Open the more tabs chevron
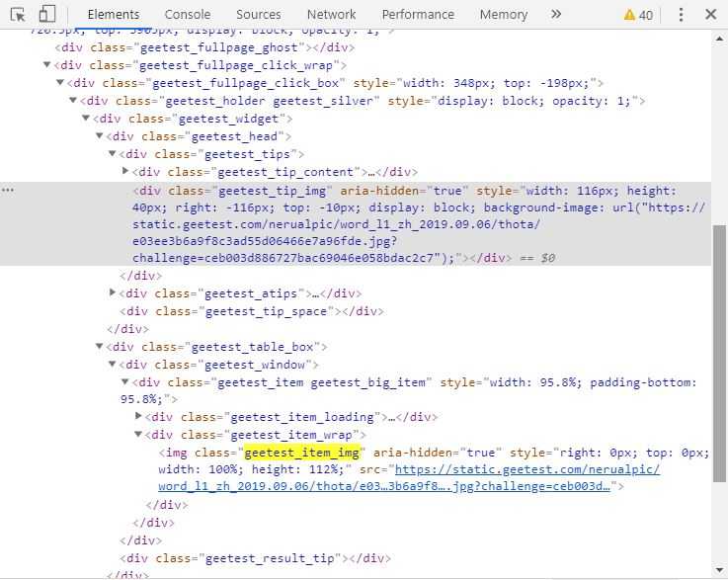The image size is (728, 580). (556, 15)
